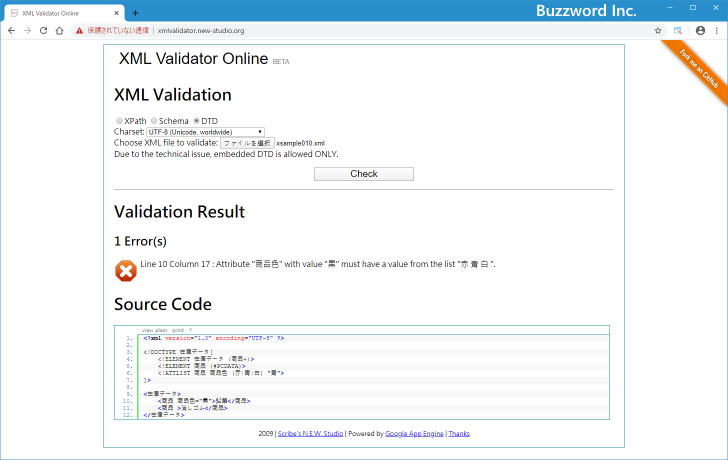Bookmark this page with star icon

(658, 31)
